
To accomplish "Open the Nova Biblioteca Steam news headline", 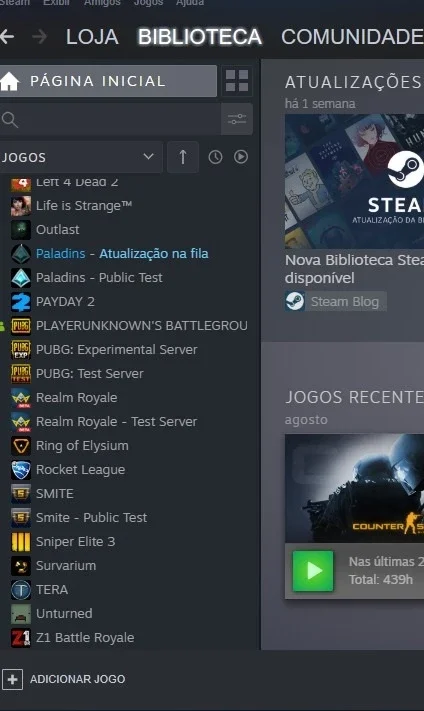I will (354, 269).
